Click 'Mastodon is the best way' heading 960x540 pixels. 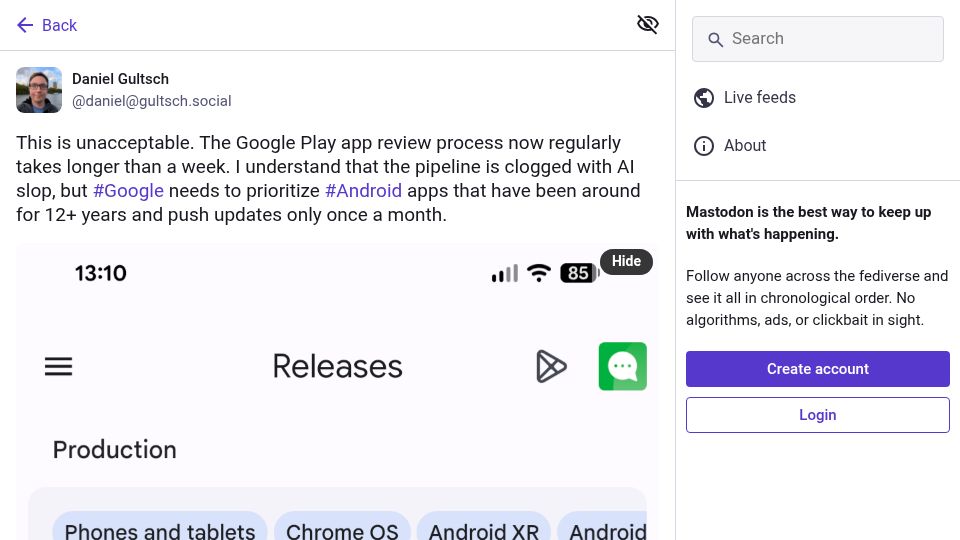808,223
